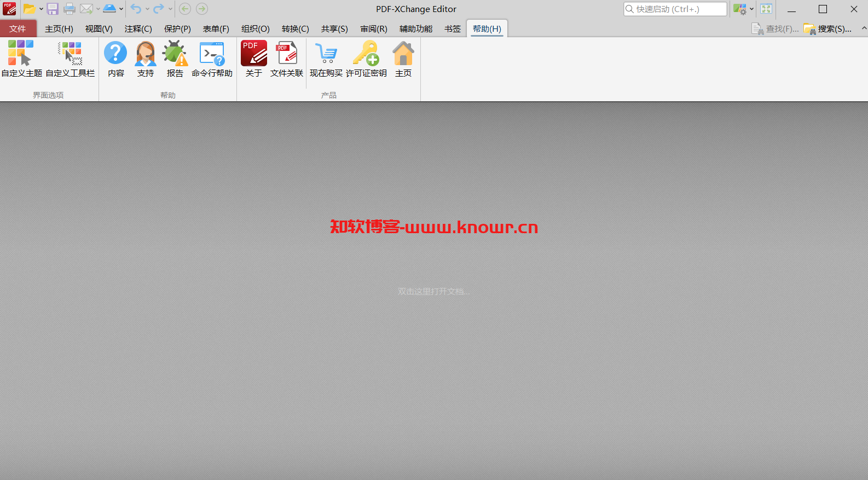Click into the Quick Launch search field
Viewport: 868px width, 480px height.
(675, 9)
